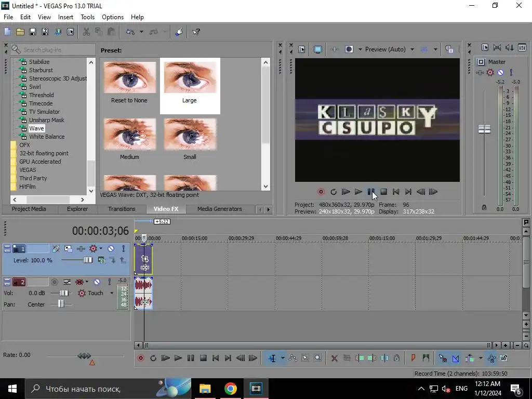Screen dimensions: 532x399
Task: Click the Cut scissors toolbar icon
Action: 86,32
